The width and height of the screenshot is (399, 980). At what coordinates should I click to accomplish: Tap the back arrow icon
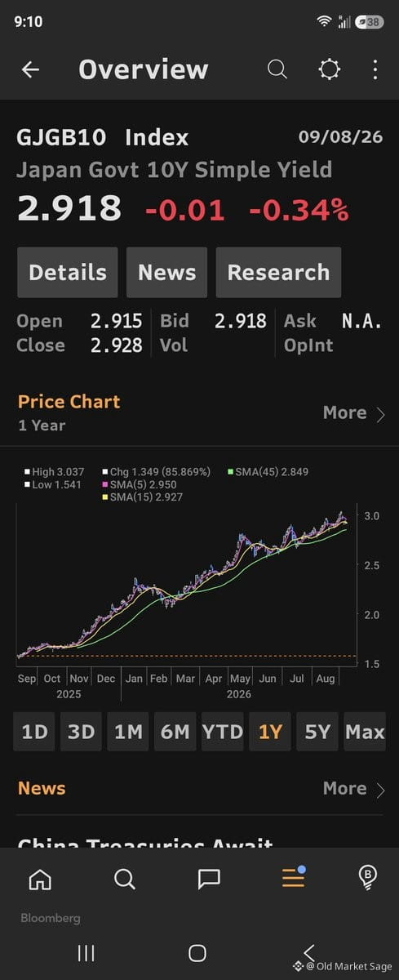click(30, 69)
